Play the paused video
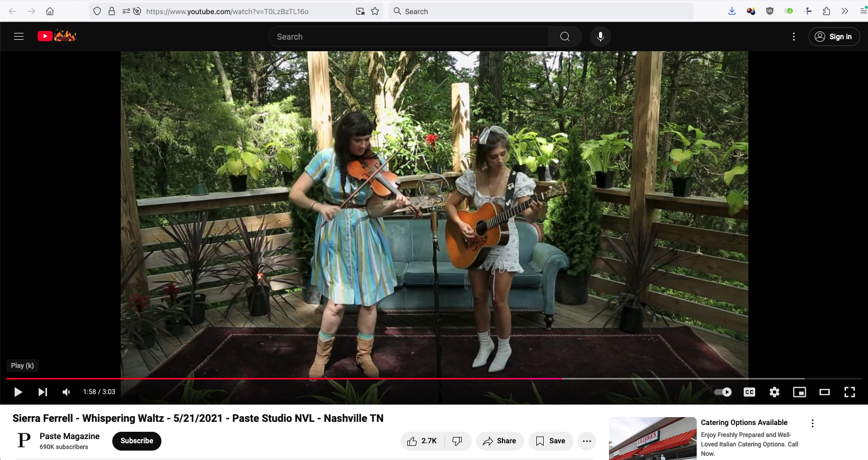The image size is (868, 460). pyautogui.click(x=18, y=392)
